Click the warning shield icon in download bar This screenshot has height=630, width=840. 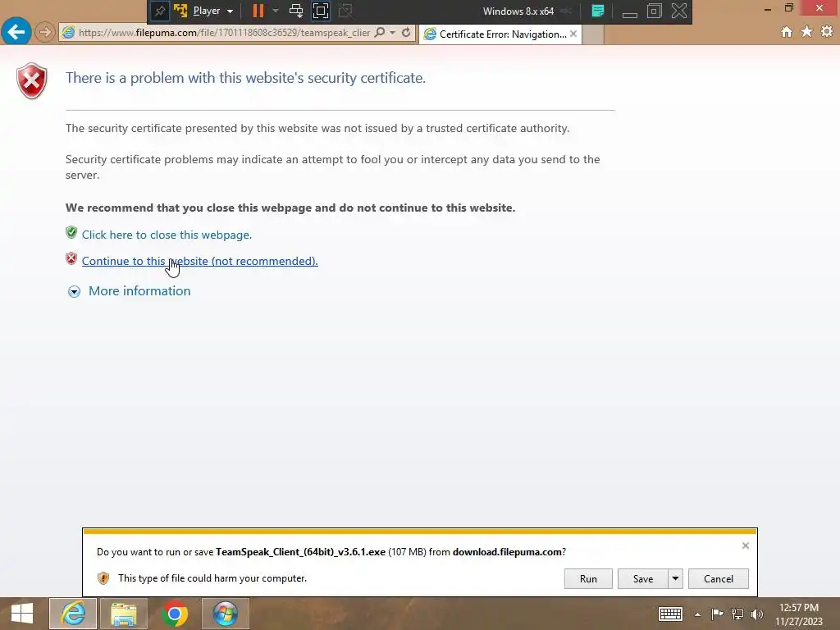click(x=103, y=578)
